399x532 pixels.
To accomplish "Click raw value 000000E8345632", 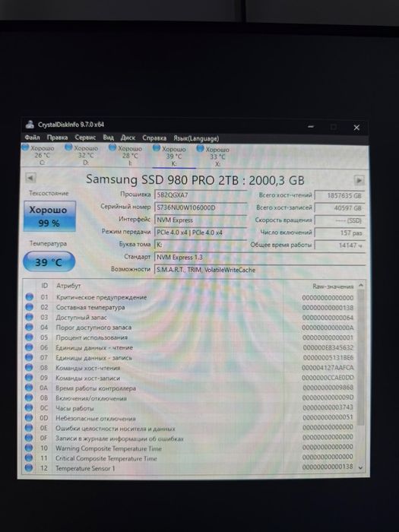I will pyautogui.click(x=328, y=347).
